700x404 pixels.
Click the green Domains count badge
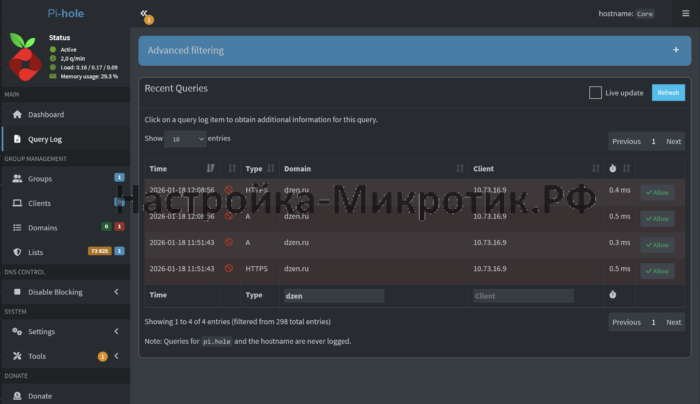click(106, 226)
